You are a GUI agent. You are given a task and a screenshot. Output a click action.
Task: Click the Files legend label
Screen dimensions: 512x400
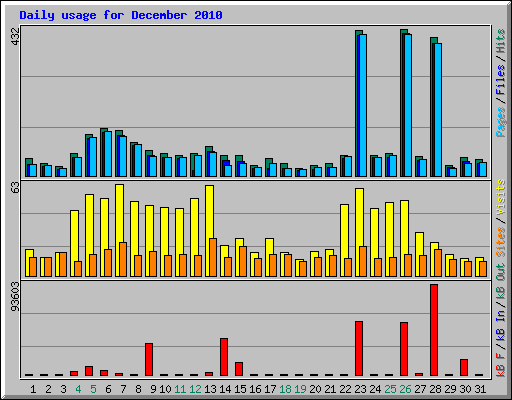tap(500, 80)
